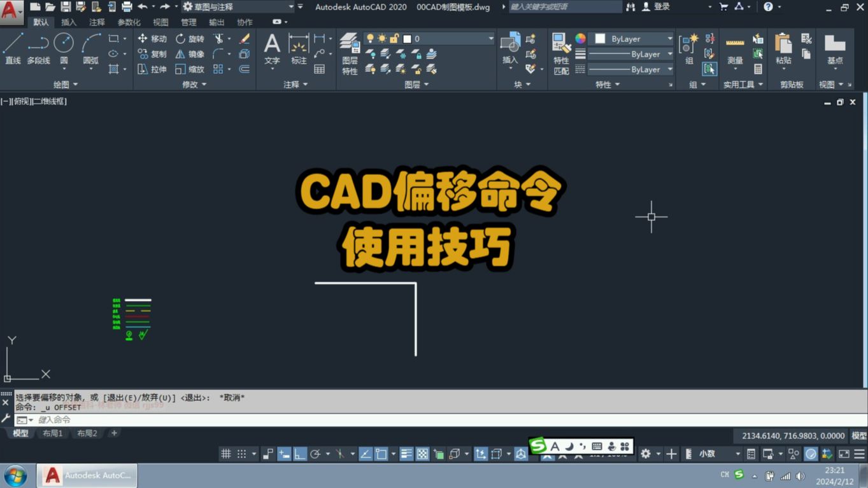Select the Dimension (标注) tool
868x488 pixels.
[x=299, y=49]
